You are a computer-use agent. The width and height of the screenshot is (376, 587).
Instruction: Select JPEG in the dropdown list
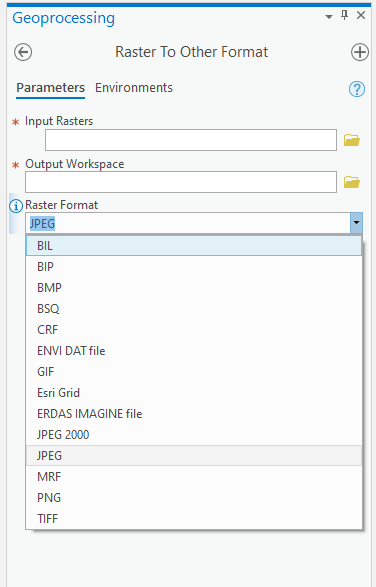tap(194, 455)
